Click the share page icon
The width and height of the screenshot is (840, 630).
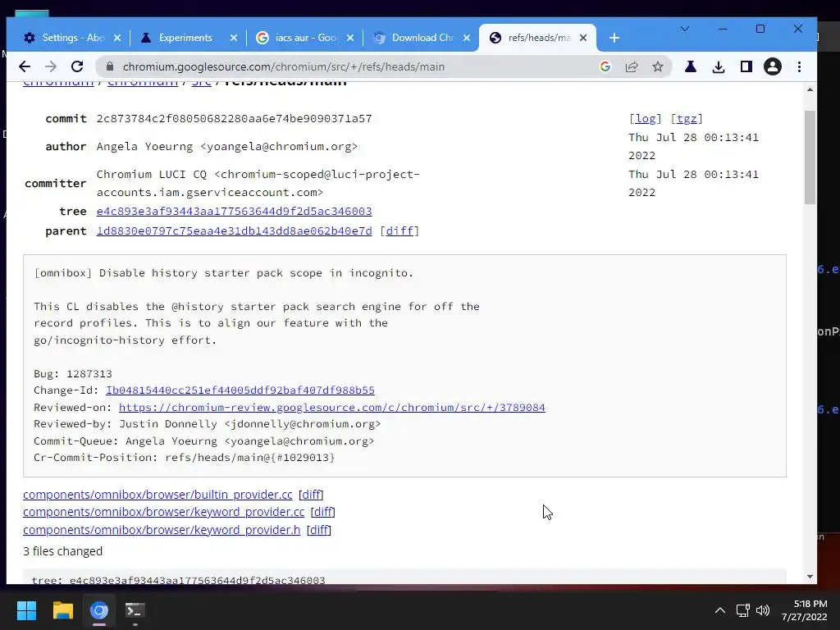pyautogui.click(x=632, y=66)
